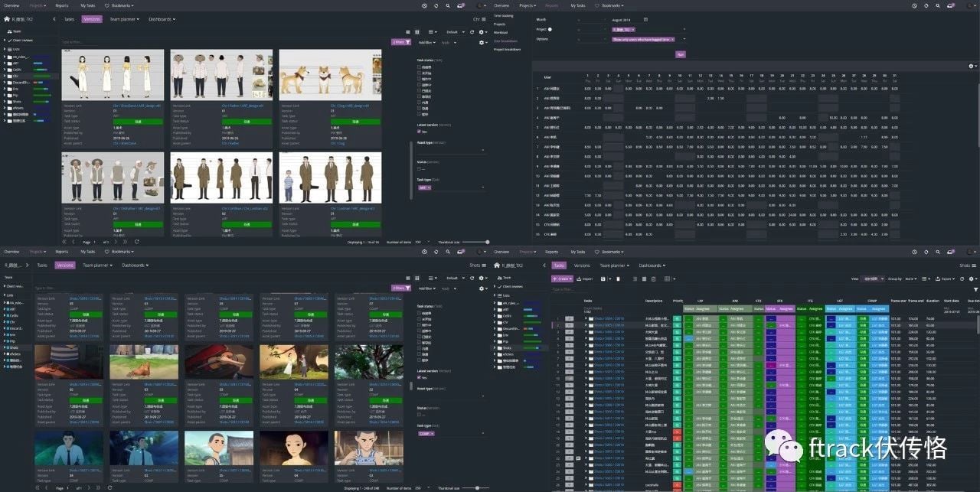Screen dimensions: 980x492
Task: Select Client reviews in character Versions sidebar
Action: (22, 40)
